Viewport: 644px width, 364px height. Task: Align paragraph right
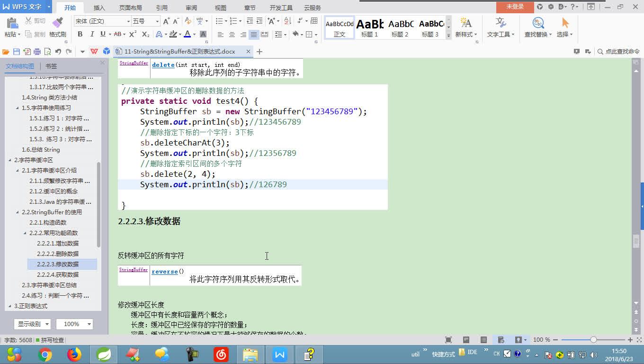click(x=243, y=35)
